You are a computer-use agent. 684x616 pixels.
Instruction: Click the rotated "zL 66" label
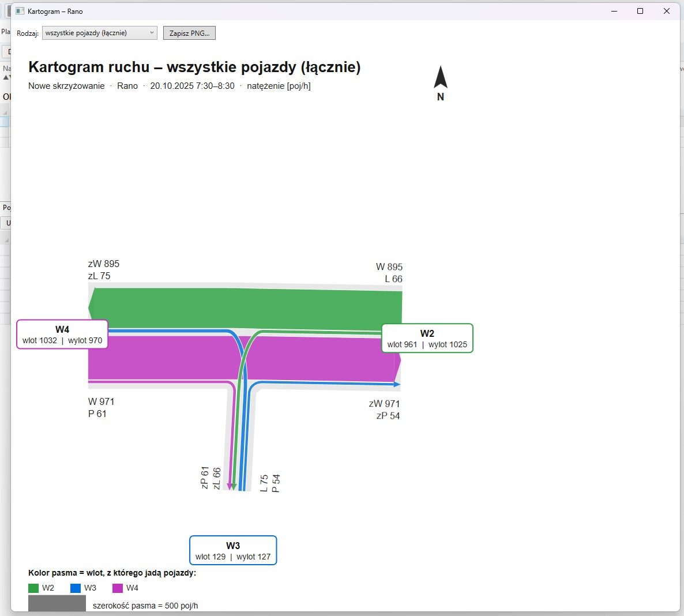click(217, 479)
